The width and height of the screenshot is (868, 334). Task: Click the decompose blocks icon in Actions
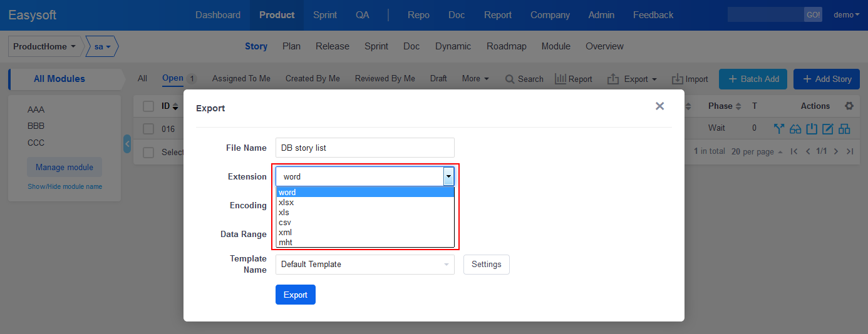(844, 129)
